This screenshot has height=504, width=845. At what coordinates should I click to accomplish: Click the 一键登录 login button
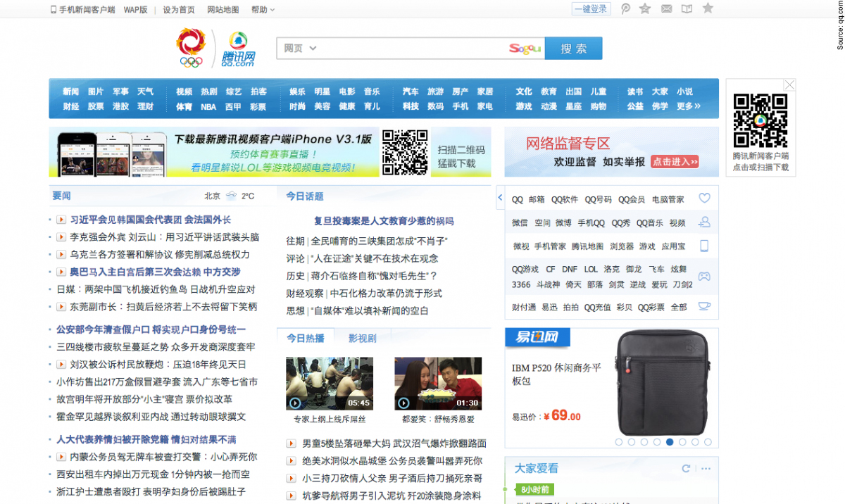590,9
